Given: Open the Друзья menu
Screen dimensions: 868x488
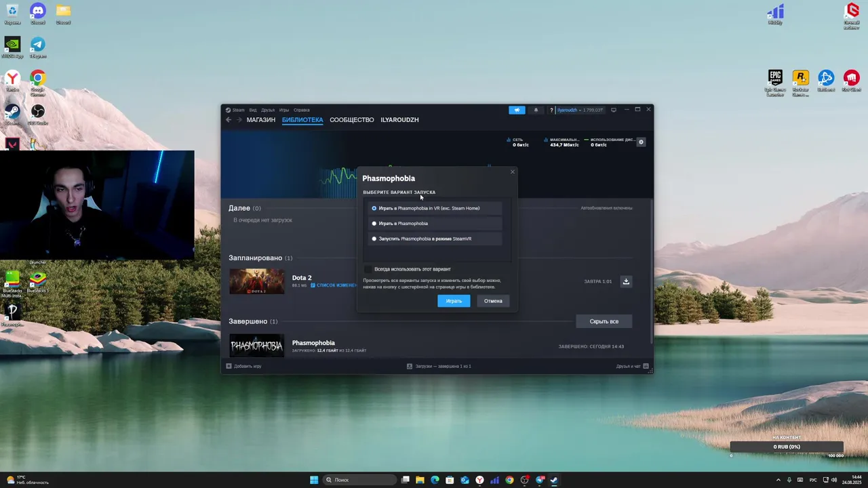Looking at the screenshot, I should point(268,110).
